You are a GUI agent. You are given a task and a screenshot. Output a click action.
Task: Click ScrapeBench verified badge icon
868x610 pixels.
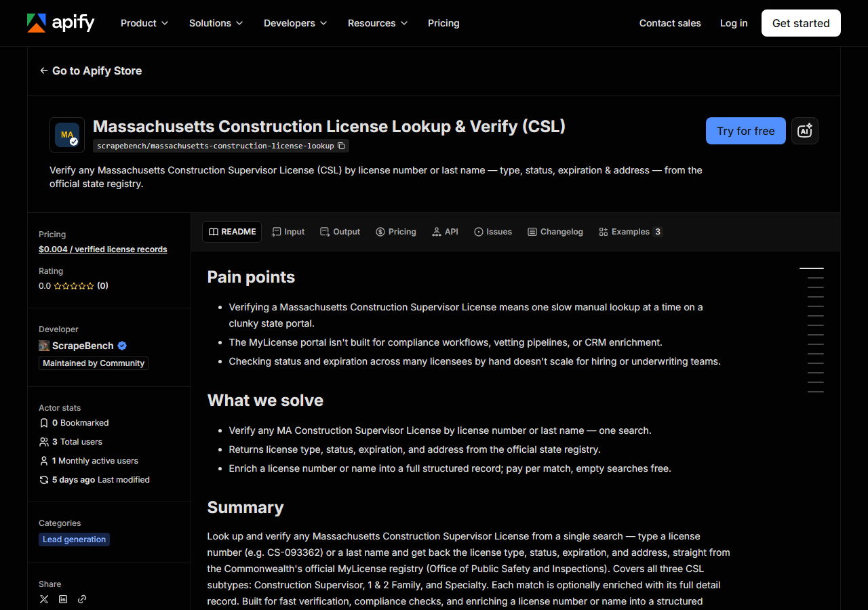122,346
